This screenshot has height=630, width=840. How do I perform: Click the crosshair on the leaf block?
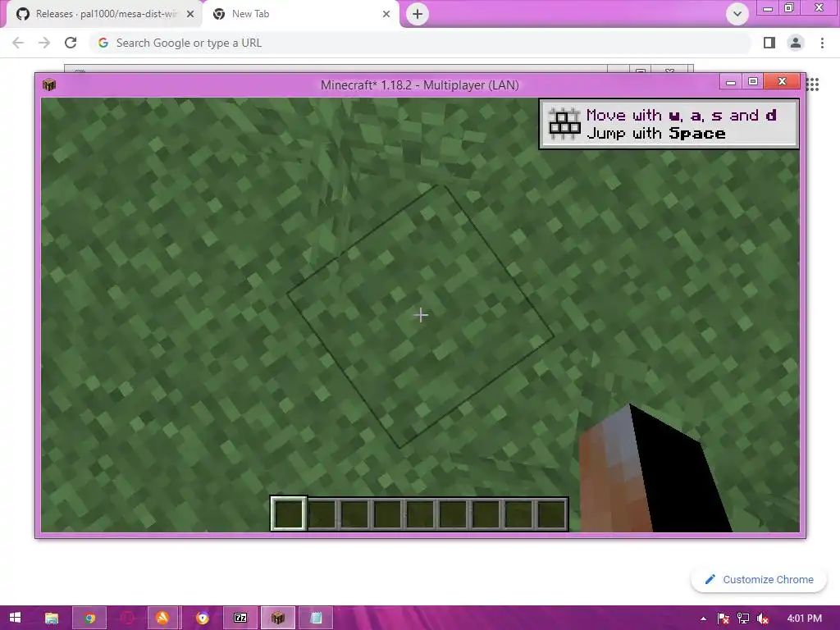coord(421,315)
